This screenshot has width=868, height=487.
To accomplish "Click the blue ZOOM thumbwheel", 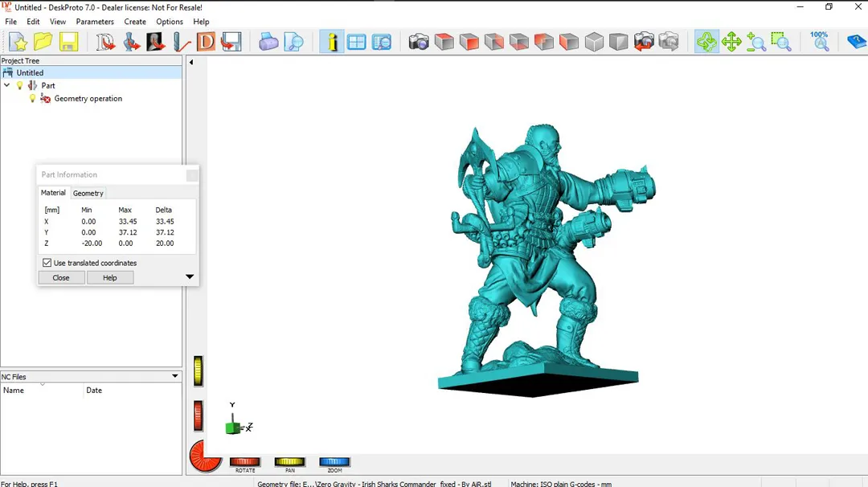I will point(334,461).
